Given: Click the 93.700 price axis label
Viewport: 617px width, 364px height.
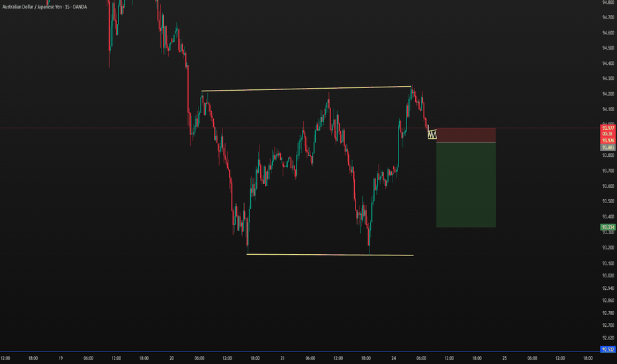Looking at the screenshot, I should click(x=608, y=171).
